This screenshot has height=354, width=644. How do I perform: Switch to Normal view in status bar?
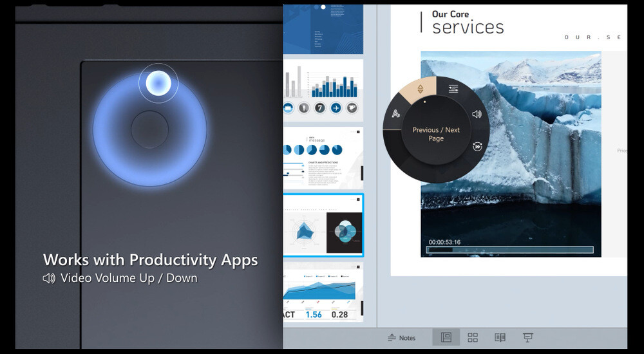tap(446, 337)
